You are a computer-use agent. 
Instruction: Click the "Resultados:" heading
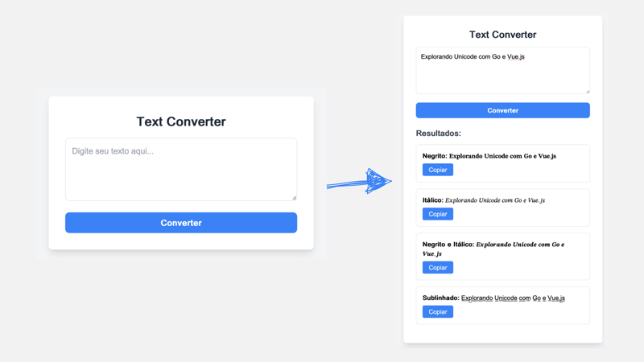(x=438, y=134)
